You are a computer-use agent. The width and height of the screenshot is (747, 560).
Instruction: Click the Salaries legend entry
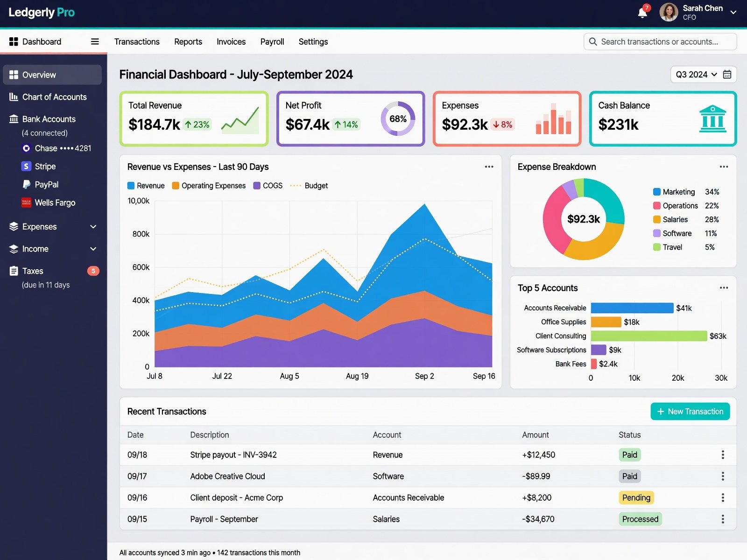click(x=686, y=219)
